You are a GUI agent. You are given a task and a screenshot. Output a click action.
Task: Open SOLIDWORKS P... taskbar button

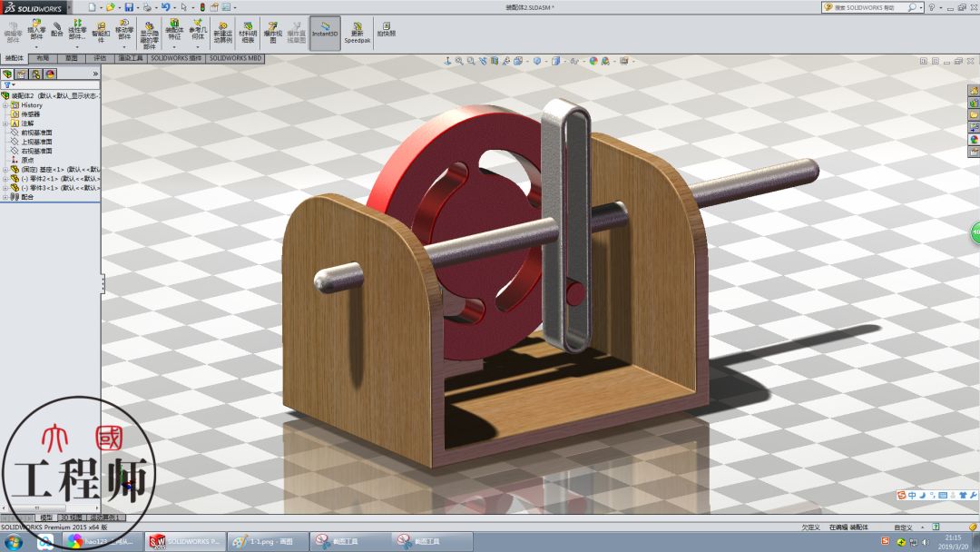tap(184, 541)
